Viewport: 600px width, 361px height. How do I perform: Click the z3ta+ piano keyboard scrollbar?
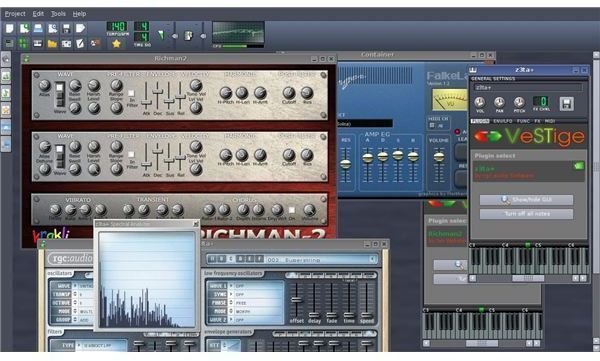pos(528,278)
